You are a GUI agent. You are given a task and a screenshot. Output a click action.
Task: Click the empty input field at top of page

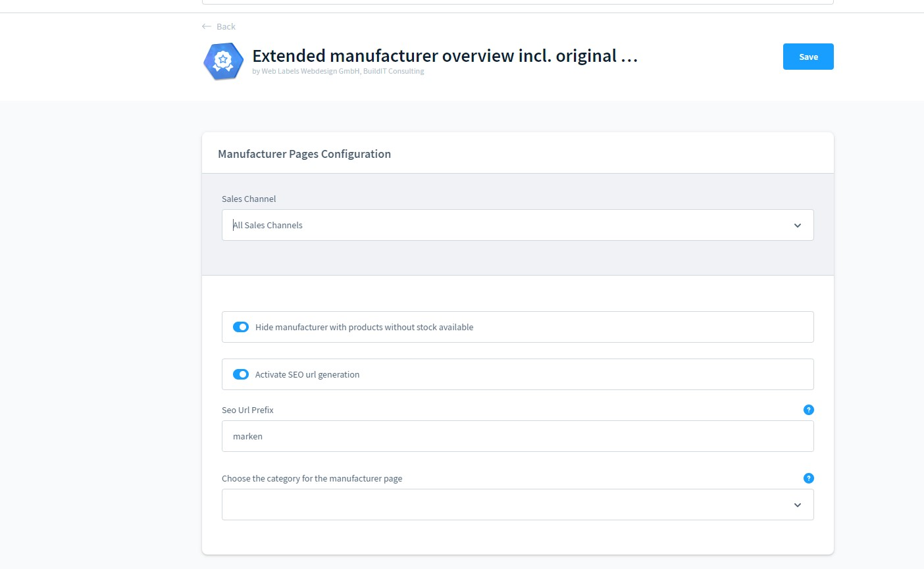(x=517, y=2)
